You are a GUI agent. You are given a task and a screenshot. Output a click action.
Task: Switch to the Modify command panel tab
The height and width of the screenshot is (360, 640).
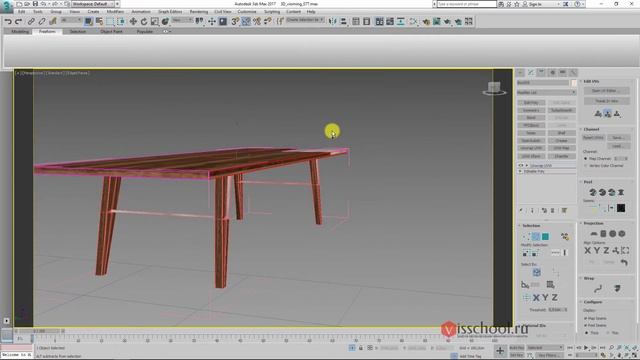tap(531, 73)
